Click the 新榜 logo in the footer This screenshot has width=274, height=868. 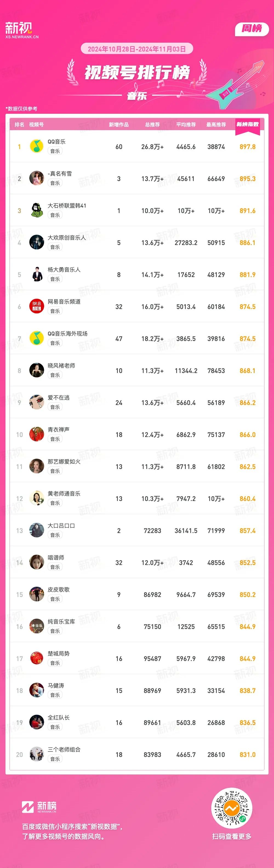(x=39, y=807)
